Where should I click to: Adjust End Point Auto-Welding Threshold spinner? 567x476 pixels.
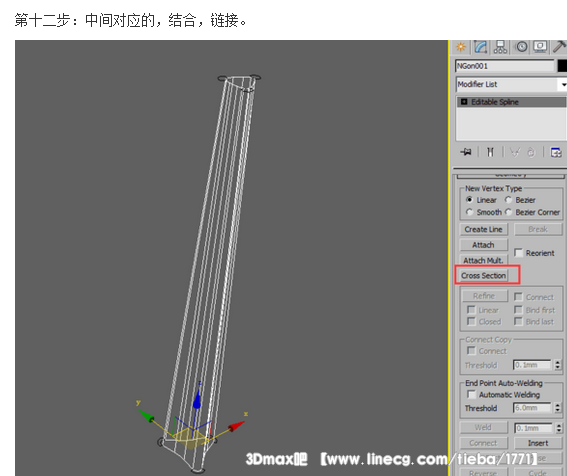558,408
